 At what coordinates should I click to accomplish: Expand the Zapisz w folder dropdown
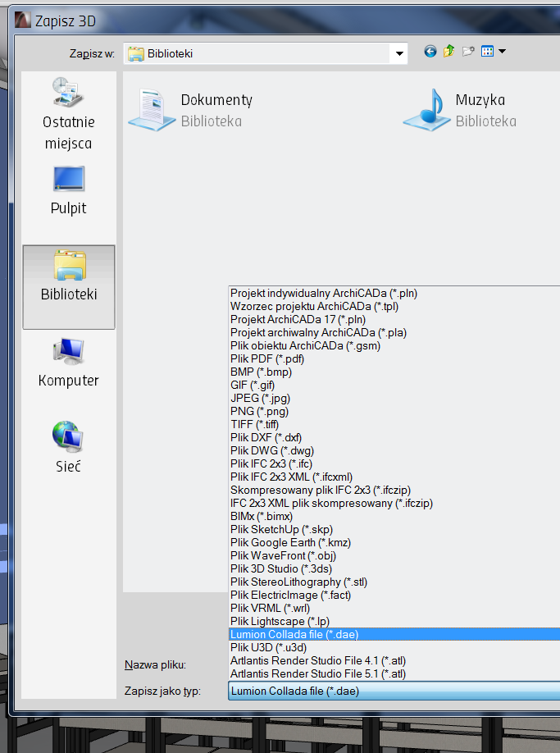[398, 53]
